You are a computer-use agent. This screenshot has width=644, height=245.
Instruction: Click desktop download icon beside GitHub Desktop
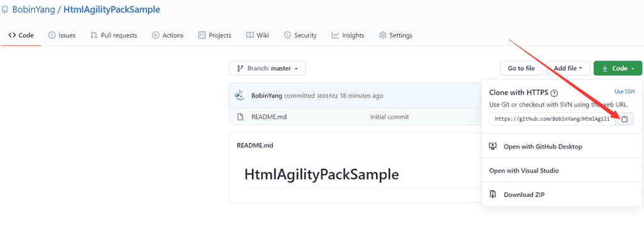(493, 146)
